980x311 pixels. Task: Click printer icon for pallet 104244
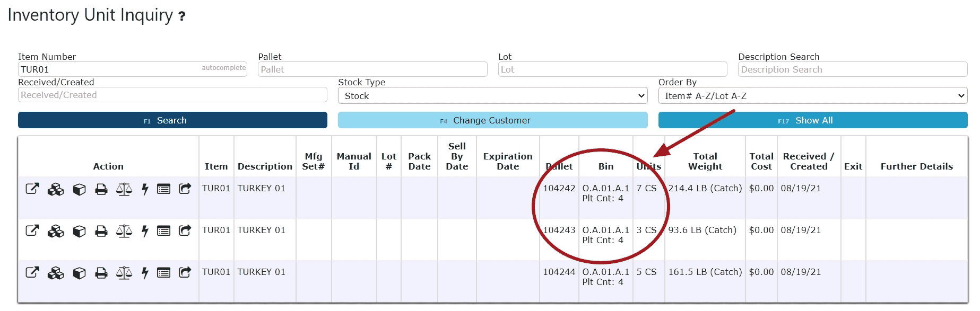coord(101,273)
